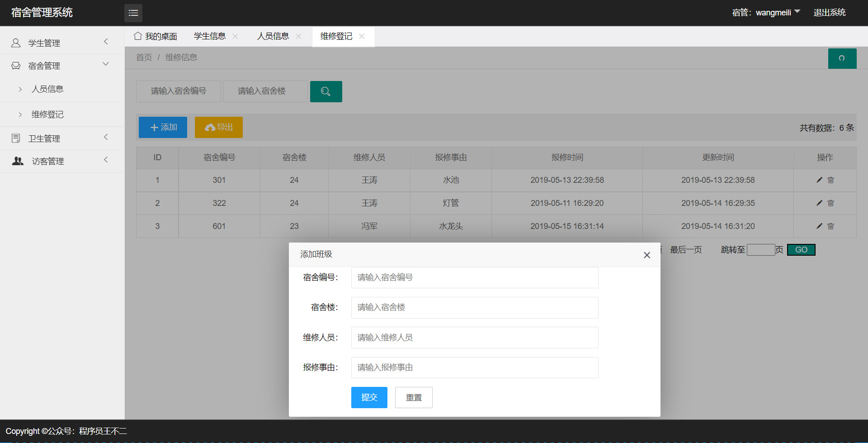This screenshot has height=443, width=868.
Task: Switch to the 人员信息 tab
Action: tap(273, 36)
